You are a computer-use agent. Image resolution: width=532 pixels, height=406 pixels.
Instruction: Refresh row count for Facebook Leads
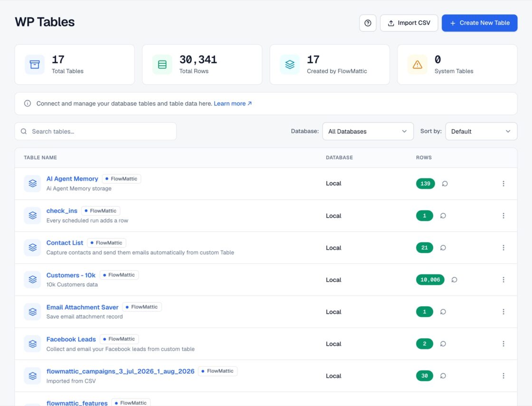(x=443, y=344)
